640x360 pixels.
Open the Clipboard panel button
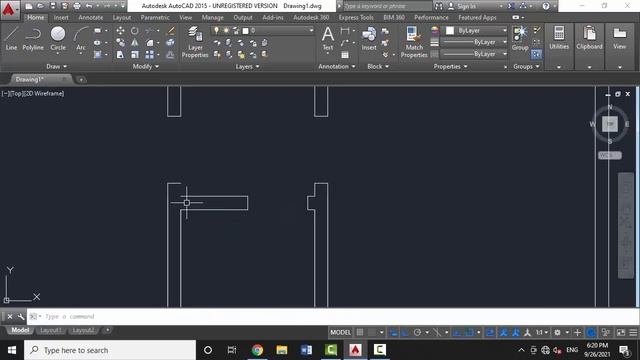589,39
